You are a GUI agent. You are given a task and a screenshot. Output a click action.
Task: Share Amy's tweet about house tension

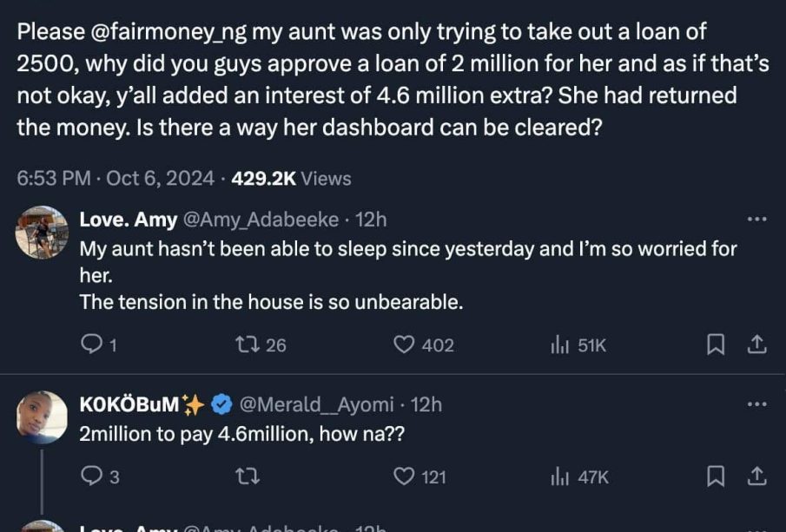pyautogui.click(x=757, y=345)
